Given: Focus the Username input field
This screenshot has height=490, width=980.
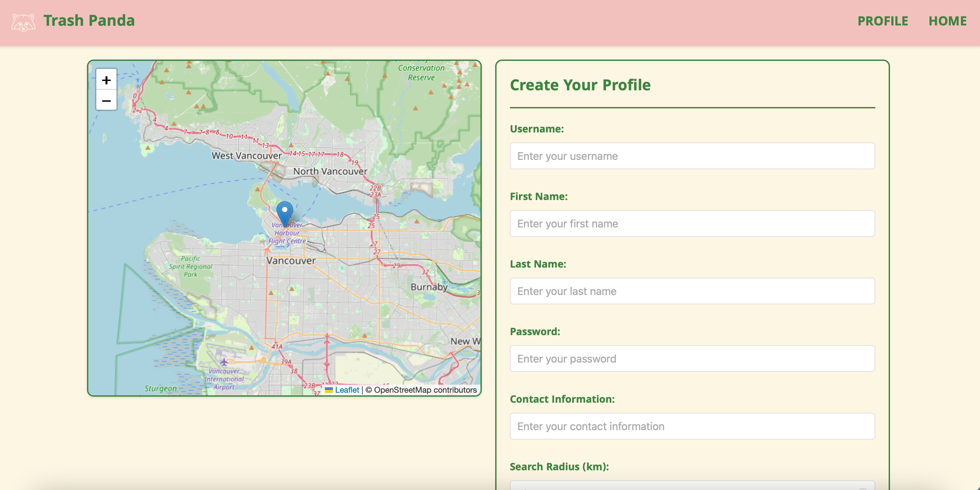Looking at the screenshot, I should [692, 156].
